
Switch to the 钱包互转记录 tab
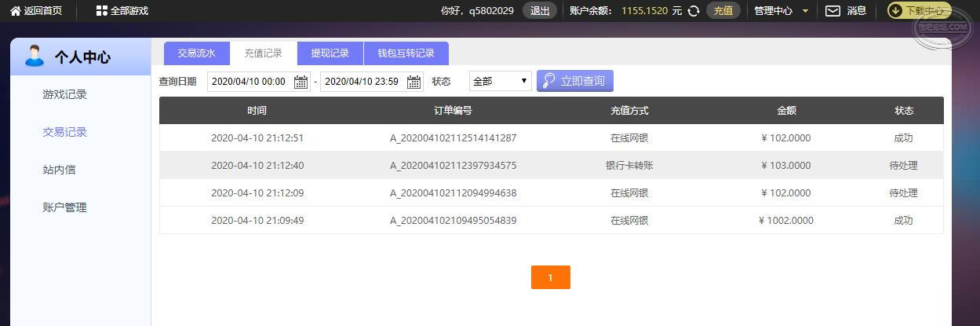pyautogui.click(x=406, y=53)
